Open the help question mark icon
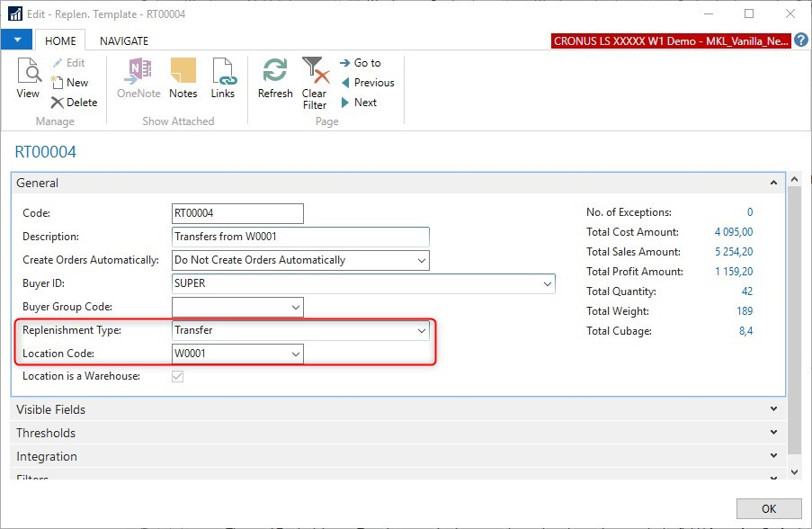 click(800, 40)
